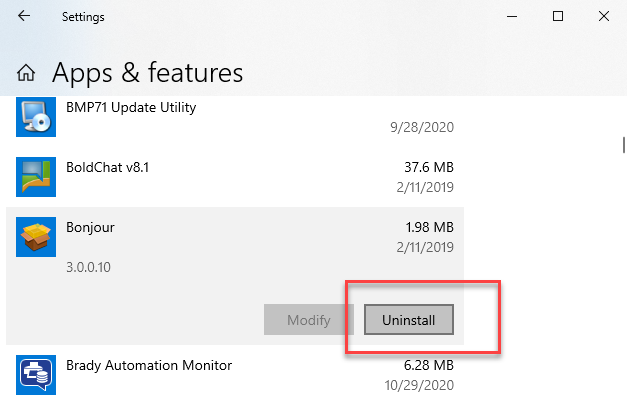Click the Bonjour package box icon

(36, 237)
